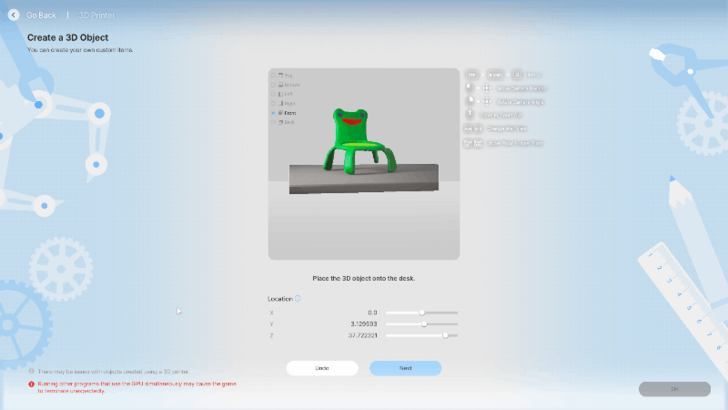This screenshot has height=410, width=728.
Task: Click the red GPU warning icon
Action: [31, 384]
